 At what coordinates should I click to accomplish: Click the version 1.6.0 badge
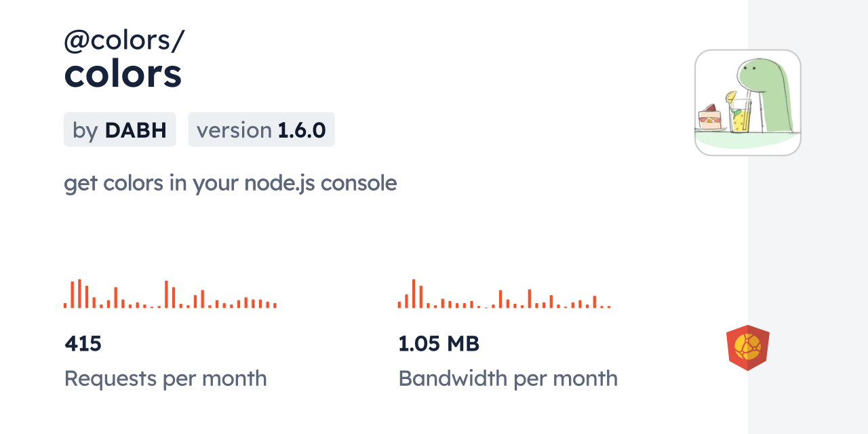(261, 130)
